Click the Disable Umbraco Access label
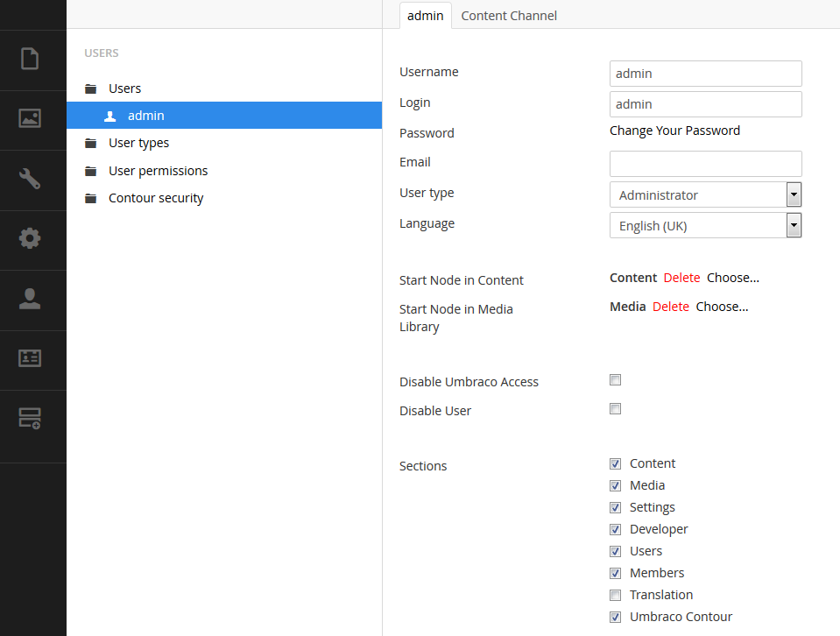The image size is (840, 636). pos(469,382)
